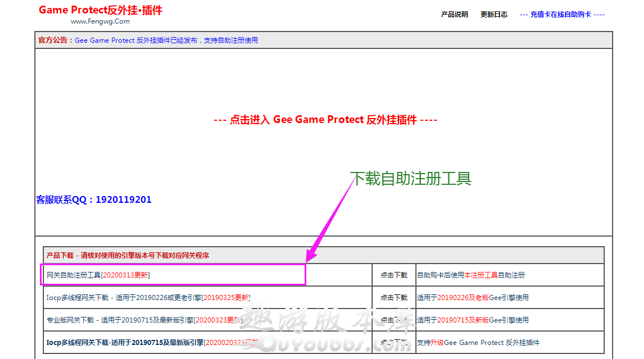Open the red 本注册工具 link
Image resolution: width=644 pixels, height=359 pixels.
click(x=480, y=275)
